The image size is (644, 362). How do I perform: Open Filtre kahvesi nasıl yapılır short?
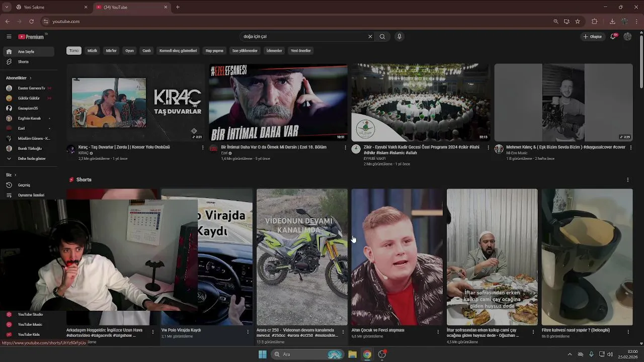pyautogui.click(x=587, y=257)
